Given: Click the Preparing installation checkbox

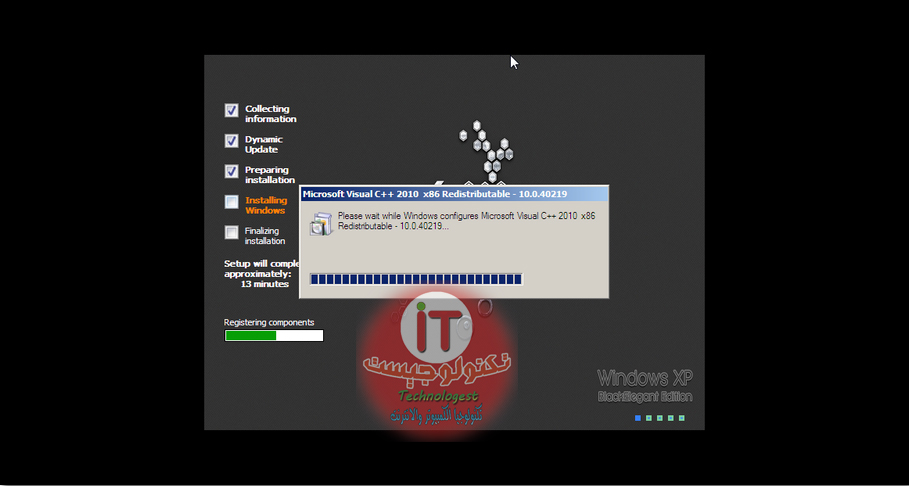Looking at the screenshot, I should pos(231,171).
